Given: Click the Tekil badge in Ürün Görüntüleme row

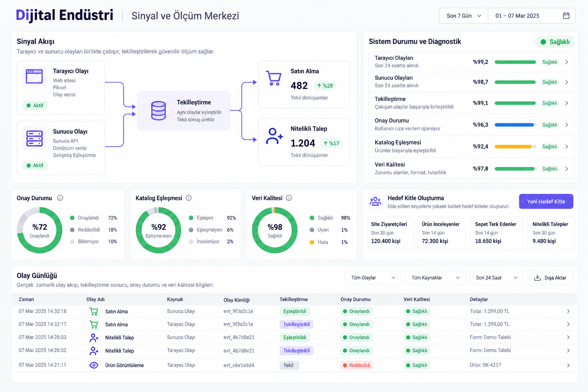Looking at the screenshot, I should click(289, 365).
